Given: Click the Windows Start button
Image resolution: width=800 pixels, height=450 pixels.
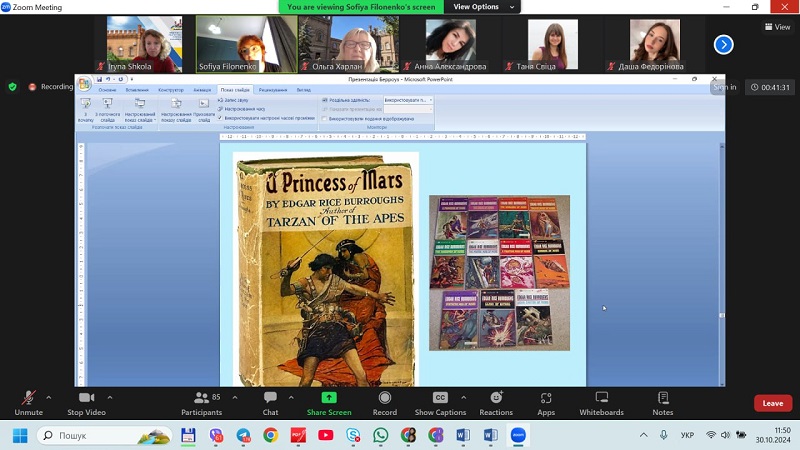Looking at the screenshot, I should [x=20, y=435].
